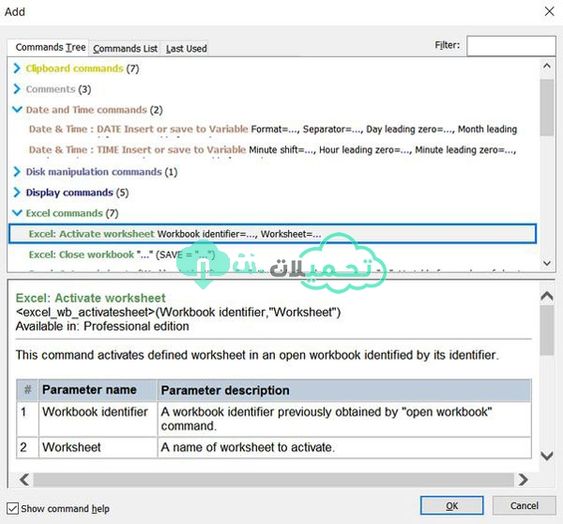The image size is (563, 524).
Task: Click 'A name of worksheet to activate.' cell
Action: [344, 448]
